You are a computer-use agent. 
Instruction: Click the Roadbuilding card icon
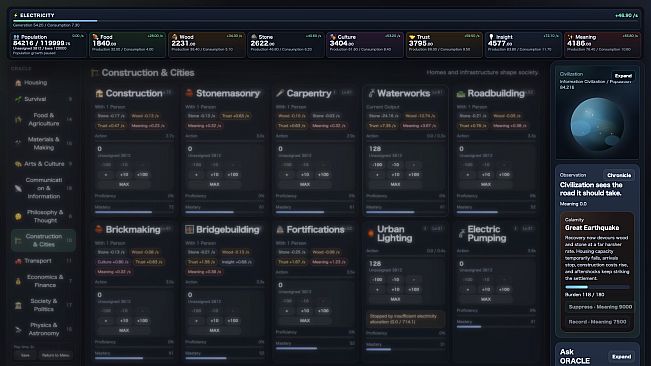pos(461,94)
